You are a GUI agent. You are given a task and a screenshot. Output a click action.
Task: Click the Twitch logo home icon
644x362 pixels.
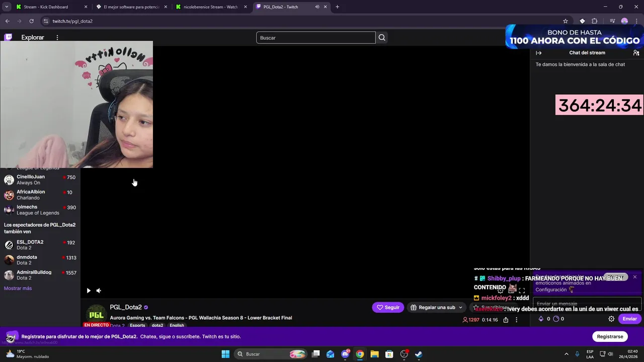pyautogui.click(x=8, y=37)
